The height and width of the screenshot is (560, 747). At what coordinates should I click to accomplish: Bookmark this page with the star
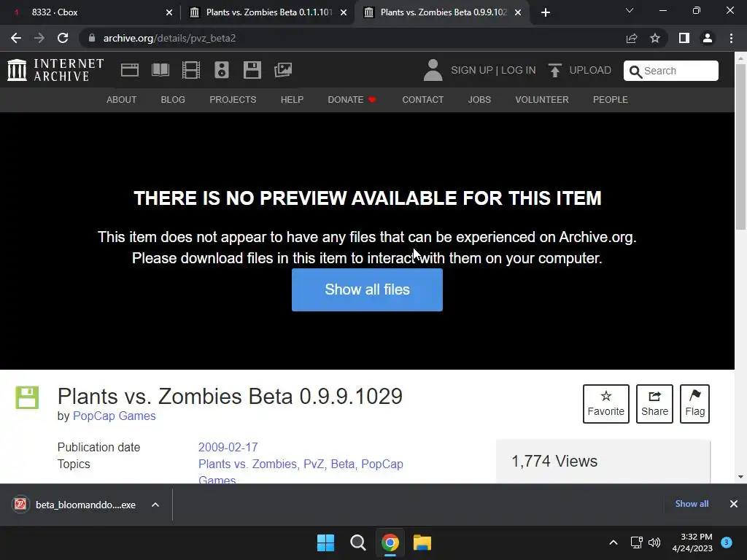(x=655, y=38)
